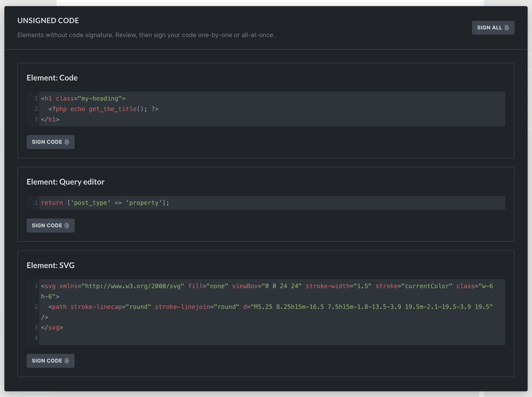The height and width of the screenshot is (397, 532).
Task: Click the Sign All button
Action: click(489, 28)
